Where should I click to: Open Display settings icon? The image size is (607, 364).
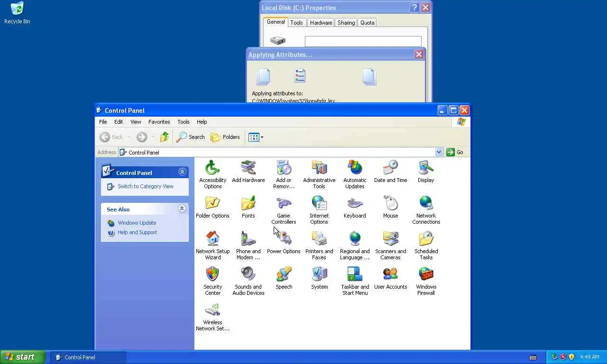(x=426, y=168)
